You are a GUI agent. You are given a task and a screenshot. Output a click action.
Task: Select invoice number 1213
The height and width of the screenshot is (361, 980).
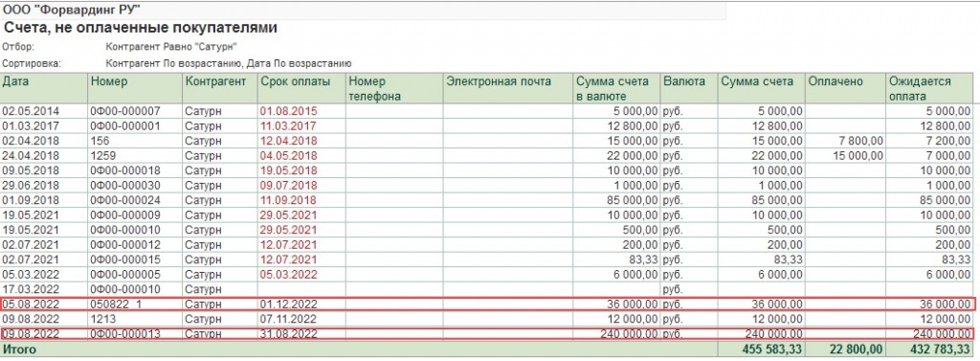tap(103, 319)
